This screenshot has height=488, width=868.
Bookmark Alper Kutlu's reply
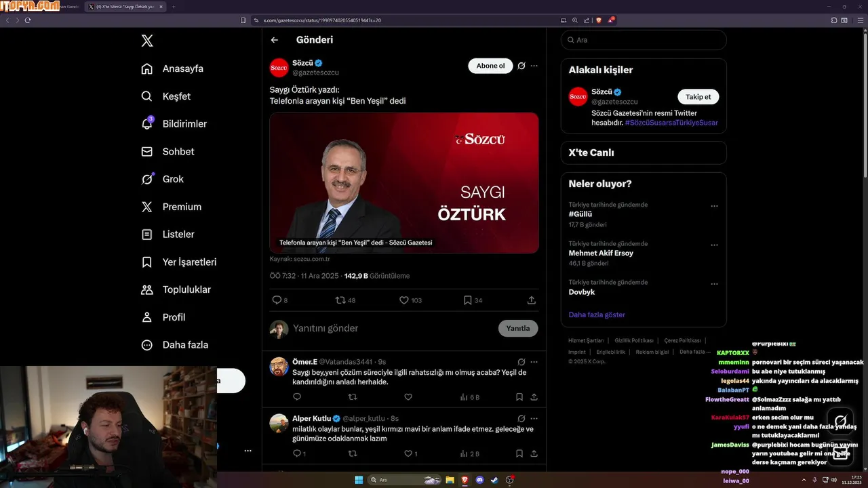[x=519, y=453]
